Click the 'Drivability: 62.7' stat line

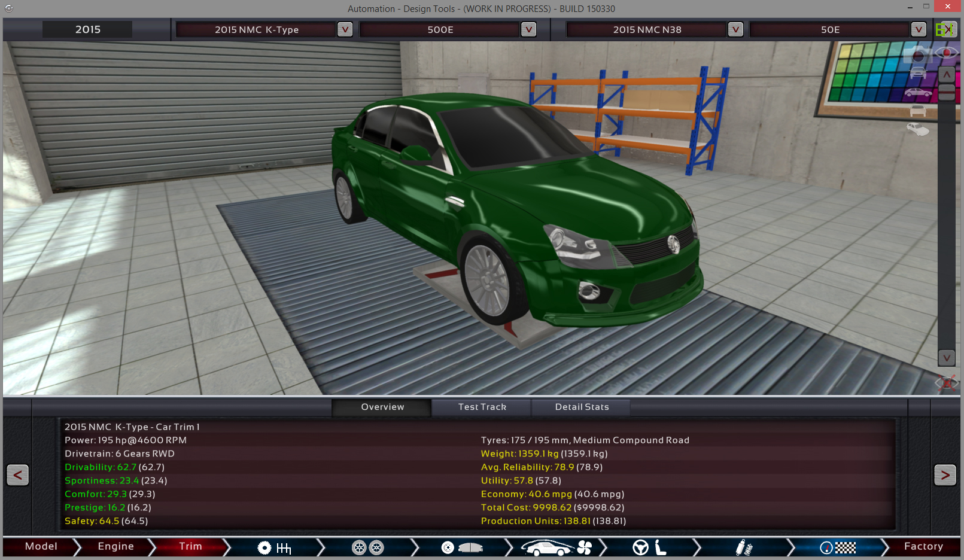[x=114, y=467]
